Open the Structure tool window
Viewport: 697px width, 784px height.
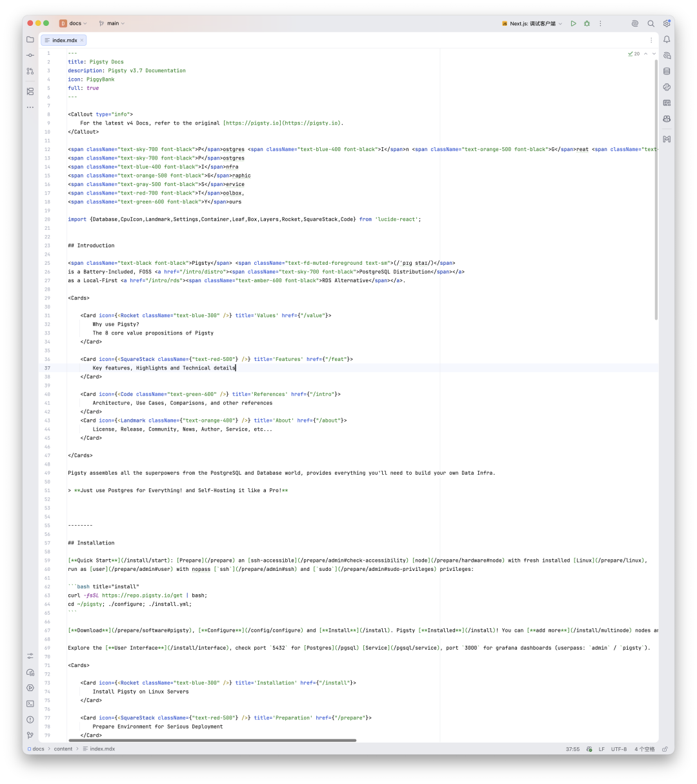pos(30,92)
